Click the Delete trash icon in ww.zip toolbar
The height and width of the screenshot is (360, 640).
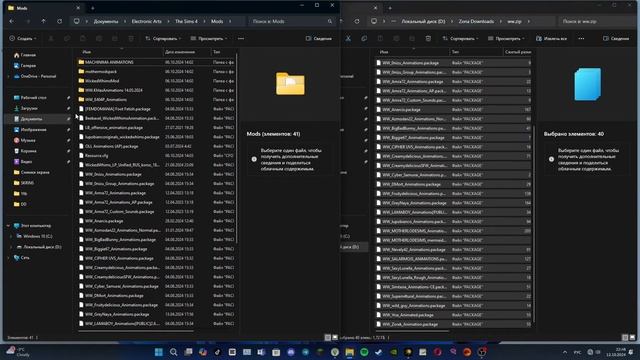click(x=428, y=38)
